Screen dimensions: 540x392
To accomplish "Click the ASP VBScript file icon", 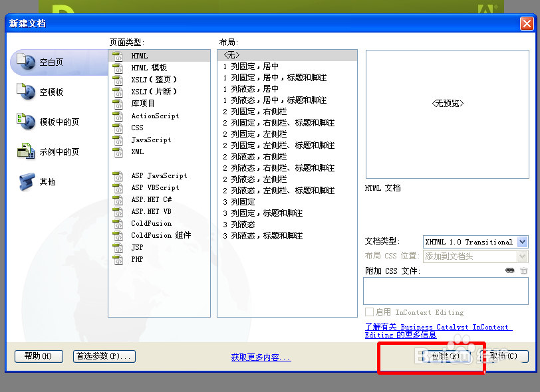I will [x=118, y=187].
